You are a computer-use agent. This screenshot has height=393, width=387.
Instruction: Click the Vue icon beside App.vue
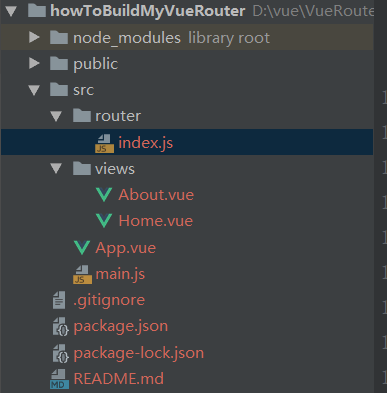click(x=82, y=248)
